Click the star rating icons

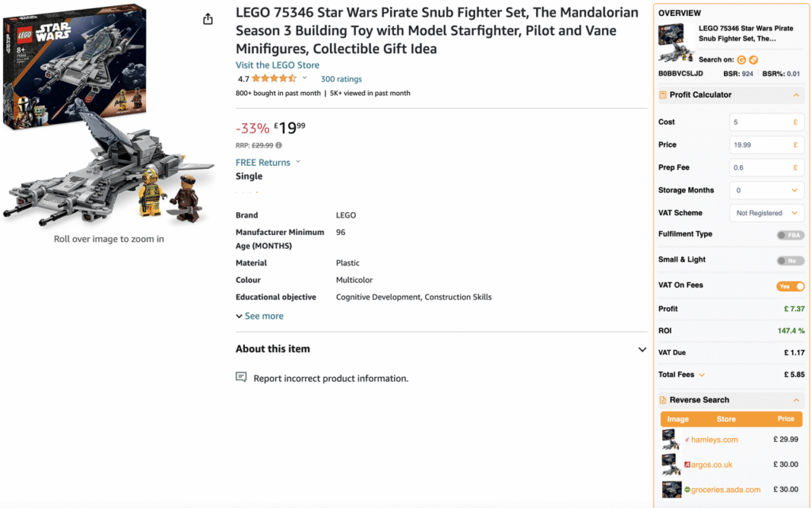(x=273, y=79)
